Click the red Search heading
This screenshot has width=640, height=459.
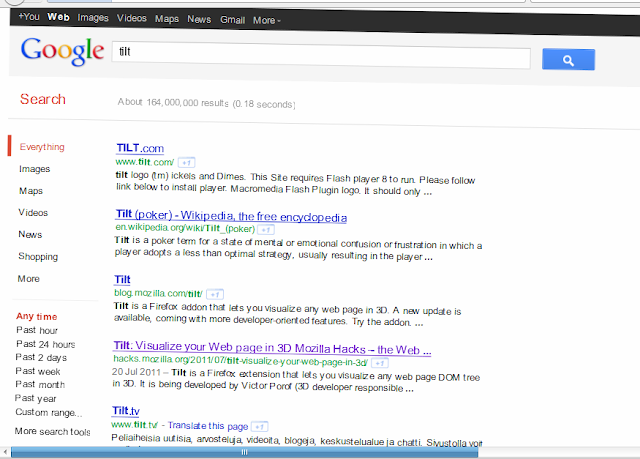43,99
